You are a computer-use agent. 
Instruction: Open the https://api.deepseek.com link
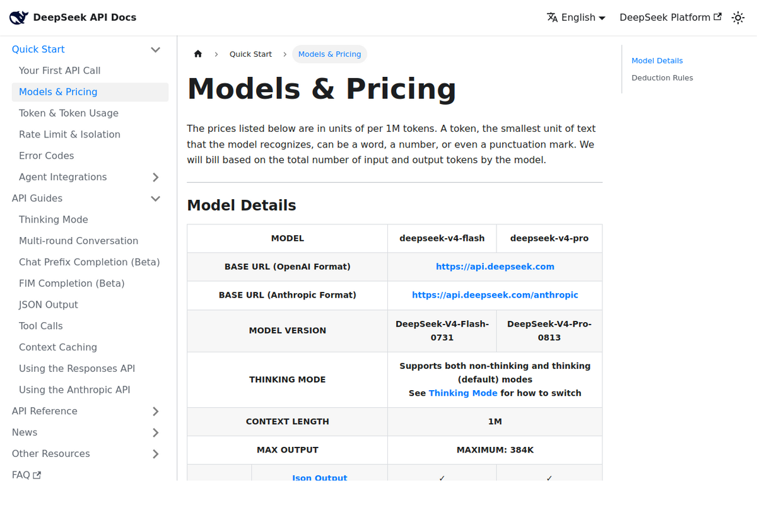click(495, 267)
